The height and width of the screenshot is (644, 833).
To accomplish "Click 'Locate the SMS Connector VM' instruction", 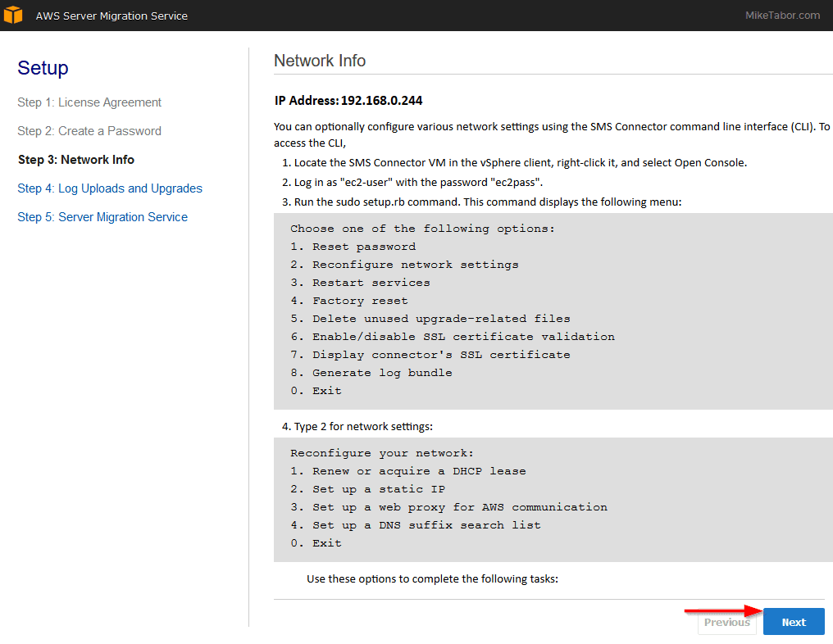I will coord(514,162).
